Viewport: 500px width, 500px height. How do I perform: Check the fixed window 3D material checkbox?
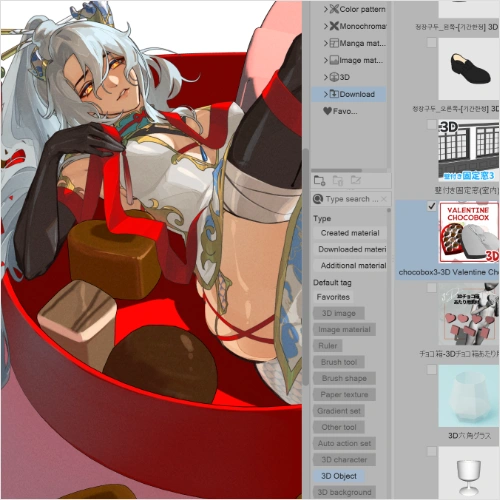(x=432, y=124)
